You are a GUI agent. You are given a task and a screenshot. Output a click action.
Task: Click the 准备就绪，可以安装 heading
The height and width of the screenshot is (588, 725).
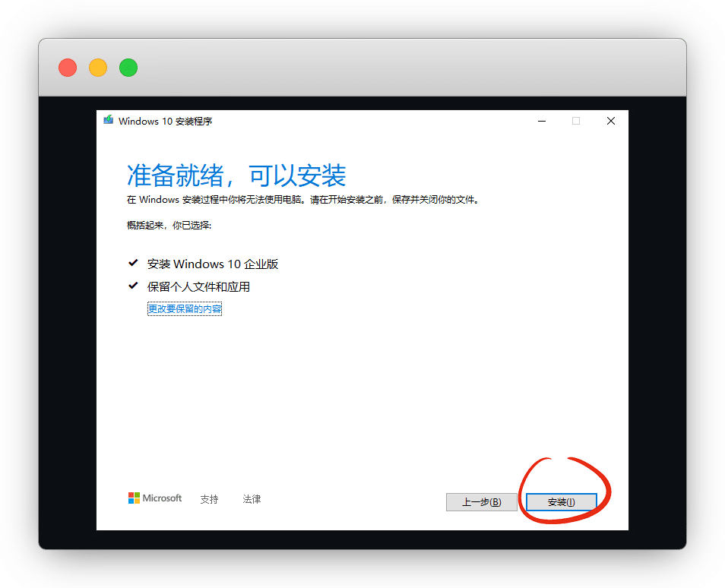(236, 175)
